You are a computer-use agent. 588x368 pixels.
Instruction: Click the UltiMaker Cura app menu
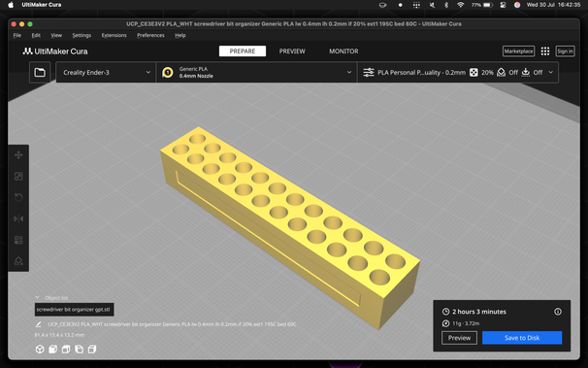point(42,5)
